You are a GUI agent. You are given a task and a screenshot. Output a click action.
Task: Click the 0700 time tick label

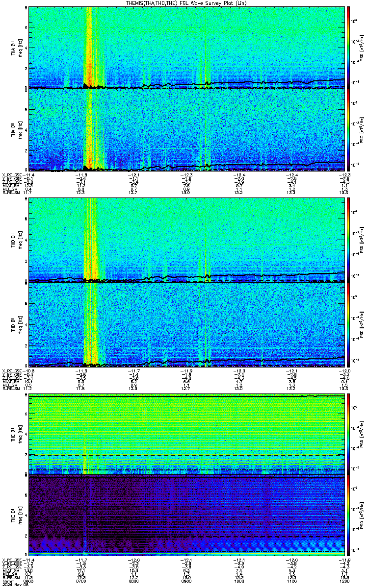81,581
